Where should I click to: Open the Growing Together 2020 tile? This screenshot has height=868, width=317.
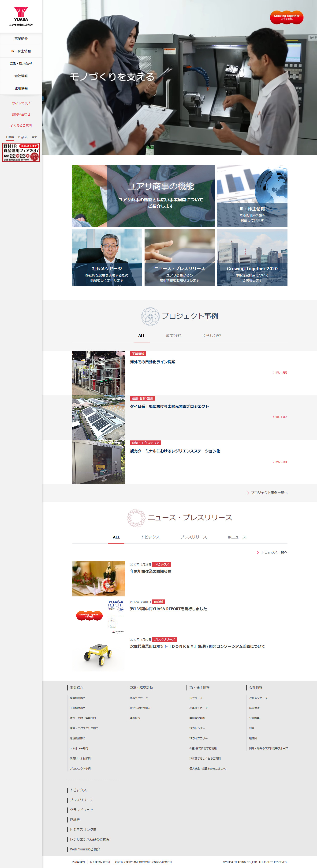pyautogui.click(x=252, y=258)
